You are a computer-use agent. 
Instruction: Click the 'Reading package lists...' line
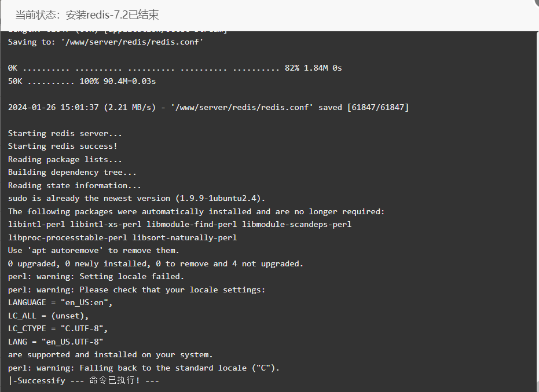pos(65,160)
